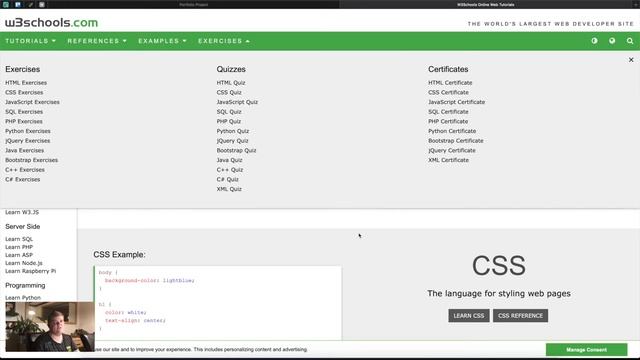Open CSS Exercises link
Image resolution: width=640 pixels, height=360 pixels.
(24, 92)
